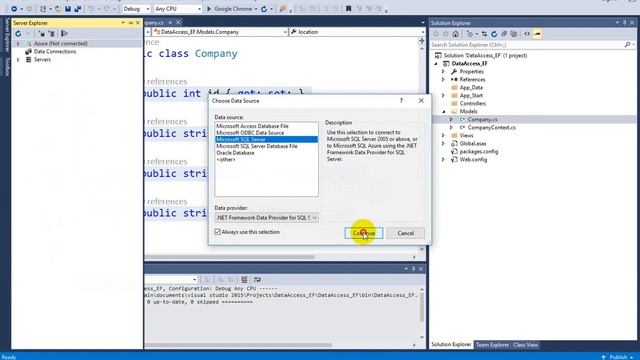Select Microsoft SQL Server Database File entry
The height and width of the screenshot is (360, 640).
(257, 146)
